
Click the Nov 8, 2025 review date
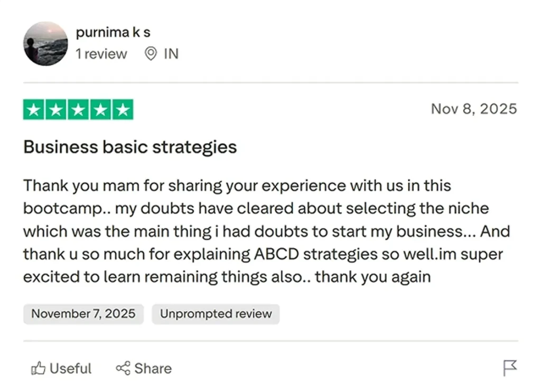pos(474,109)
